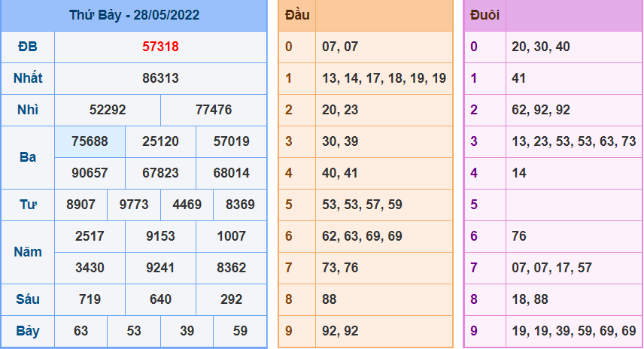
Task: Select third prize number 57019
Action: pyautogui.click(x=231, y=141)
